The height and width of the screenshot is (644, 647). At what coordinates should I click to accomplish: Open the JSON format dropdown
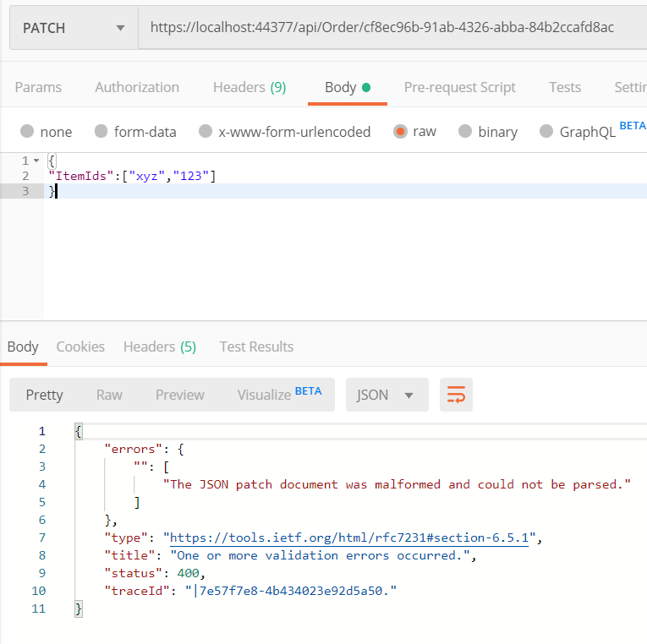(387, 395)
